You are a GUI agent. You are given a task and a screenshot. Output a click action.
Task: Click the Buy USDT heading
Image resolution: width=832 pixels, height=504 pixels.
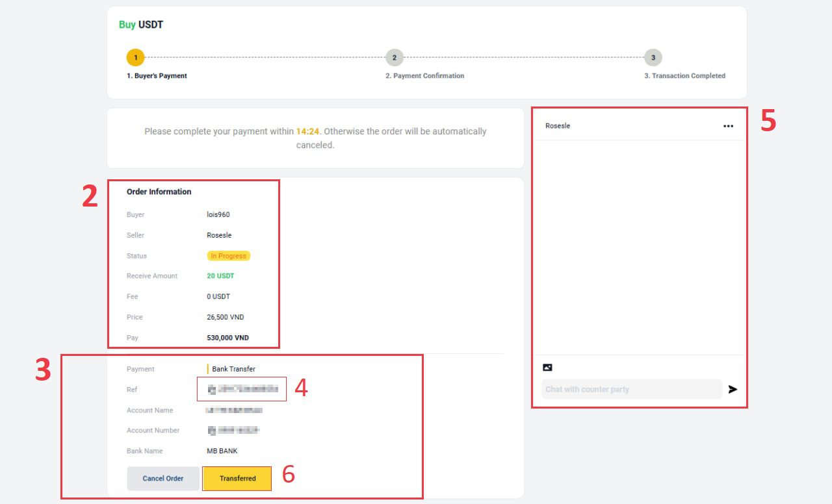pos(141,25)
